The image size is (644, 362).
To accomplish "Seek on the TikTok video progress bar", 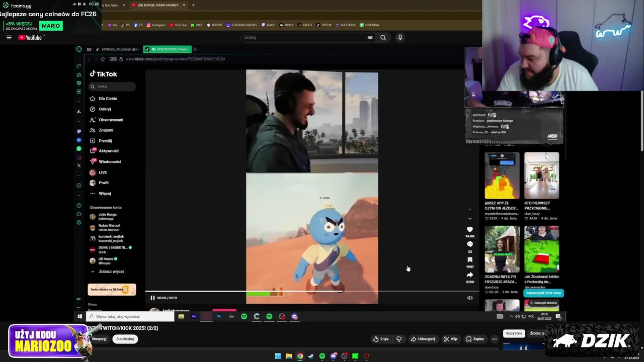I will (x=312, y=291).
